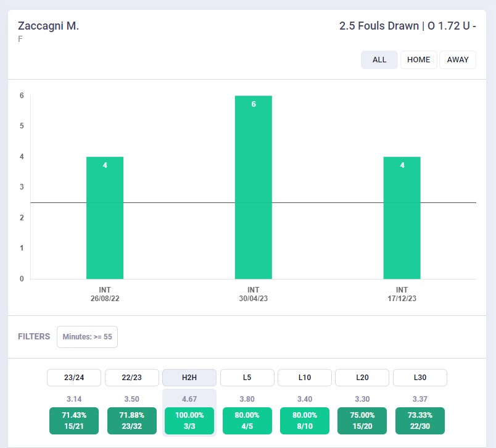Screen dimensions: 496x448
Task: Click the bar for INT 30/04/23
Action: pyautogui.click(x=254, y=188)
